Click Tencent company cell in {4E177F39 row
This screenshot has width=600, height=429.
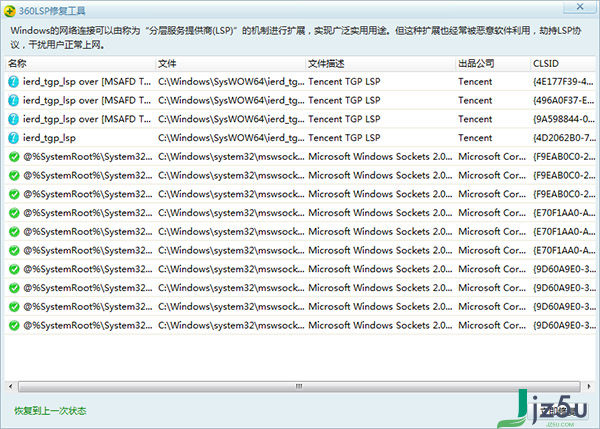pyautogui.click(x=475, y=82)
